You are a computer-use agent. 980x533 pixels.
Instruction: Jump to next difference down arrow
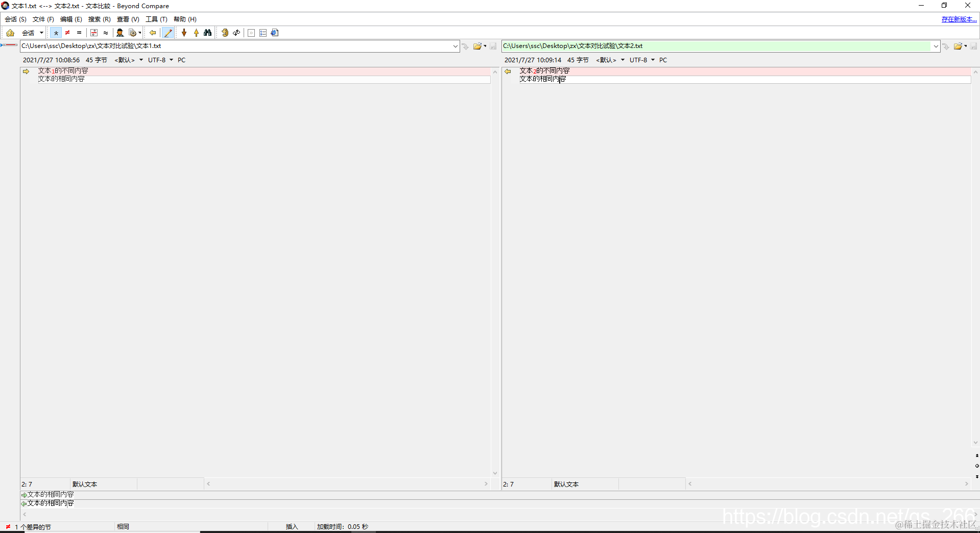coord(184,33)
